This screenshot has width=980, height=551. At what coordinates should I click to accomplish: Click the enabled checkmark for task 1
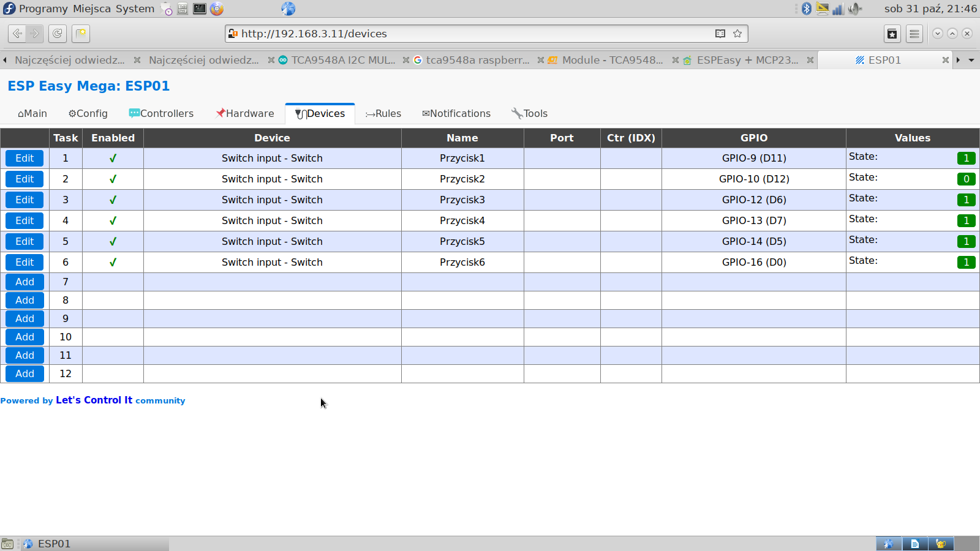coord(113,158)
